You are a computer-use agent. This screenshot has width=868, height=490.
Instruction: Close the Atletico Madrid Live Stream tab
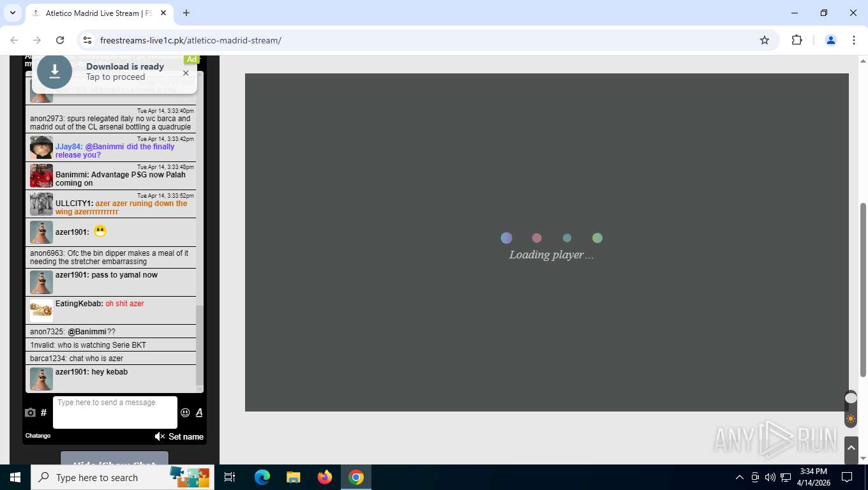[x=163, y=13]
